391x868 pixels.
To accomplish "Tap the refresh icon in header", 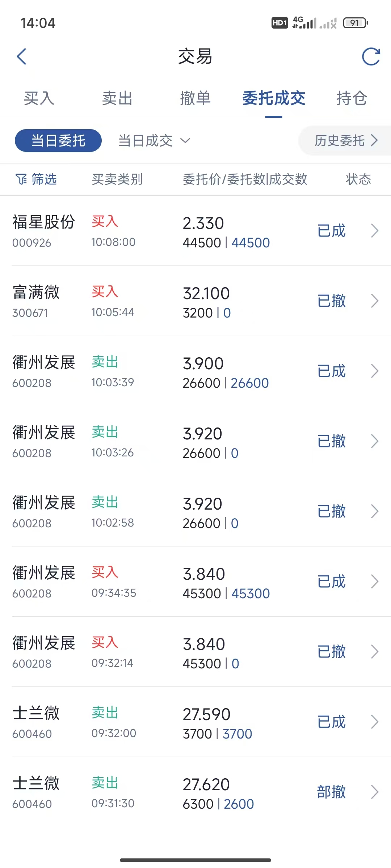I will (x=371, y=57).
